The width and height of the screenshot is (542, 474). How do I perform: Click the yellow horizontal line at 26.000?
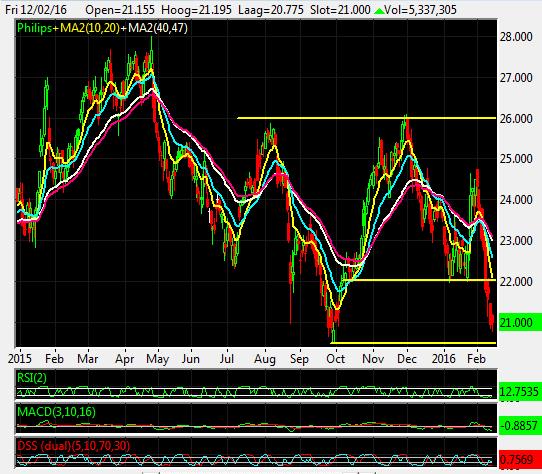pyautogui.click(x=366, y=118)
